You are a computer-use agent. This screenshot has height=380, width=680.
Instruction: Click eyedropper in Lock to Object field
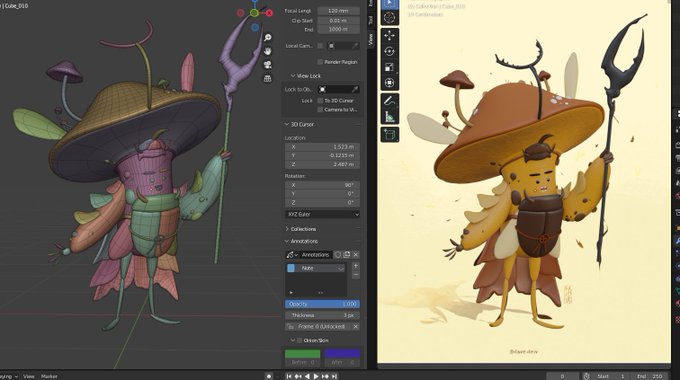tap(355, 89)
